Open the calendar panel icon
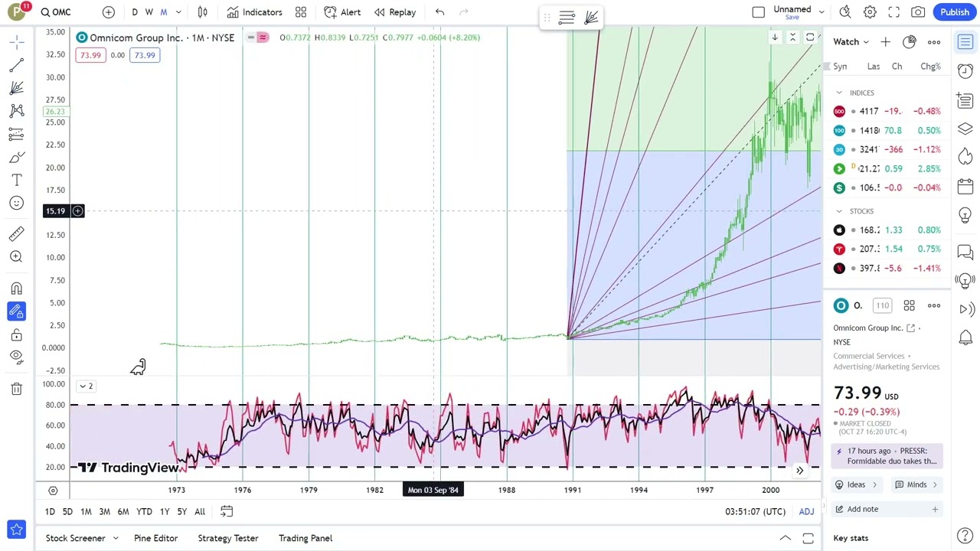Viewport: 980px width, 551px height. point(965,186)
